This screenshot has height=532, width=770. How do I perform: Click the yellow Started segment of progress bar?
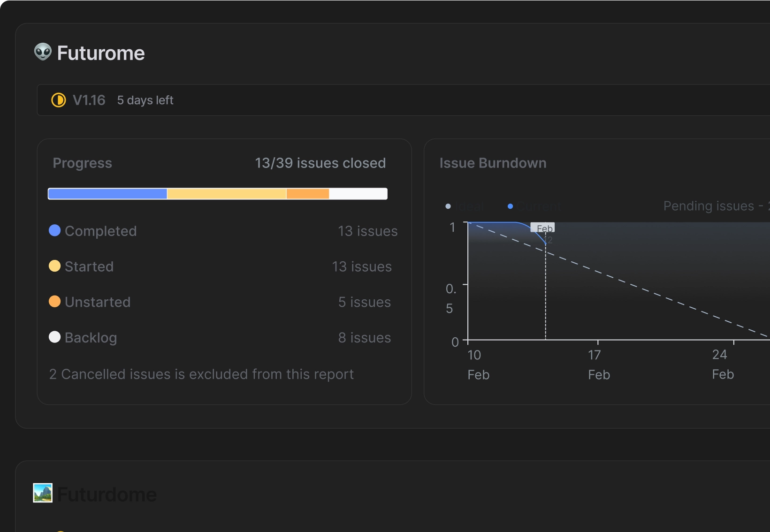point(227,194)
